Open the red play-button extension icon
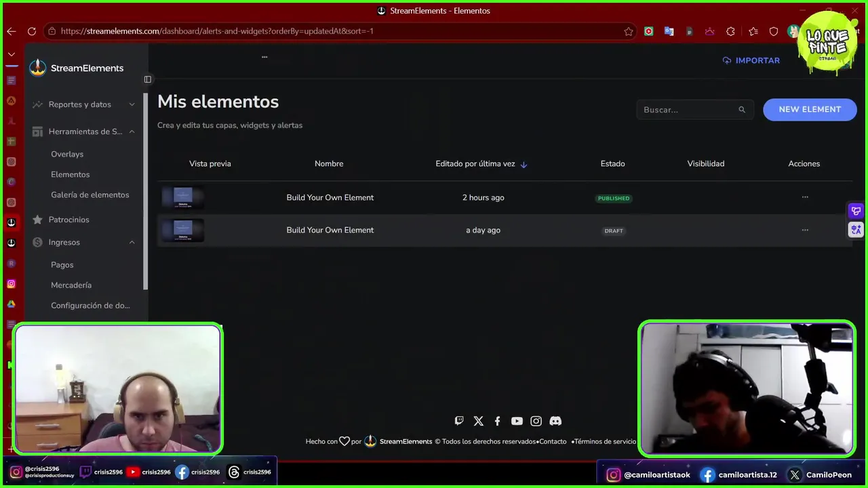Screen dimensions: 868x488 [649, 31]
